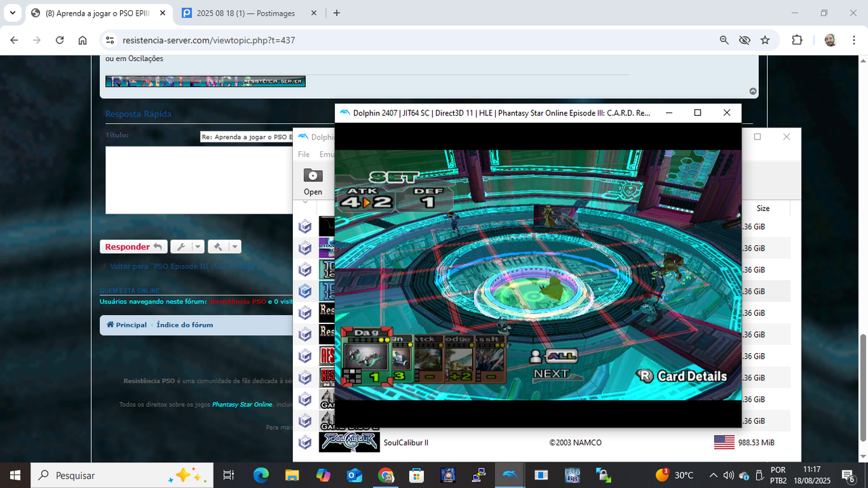Focus the Título reply field

pyautogui.click(x=247, y=137)
